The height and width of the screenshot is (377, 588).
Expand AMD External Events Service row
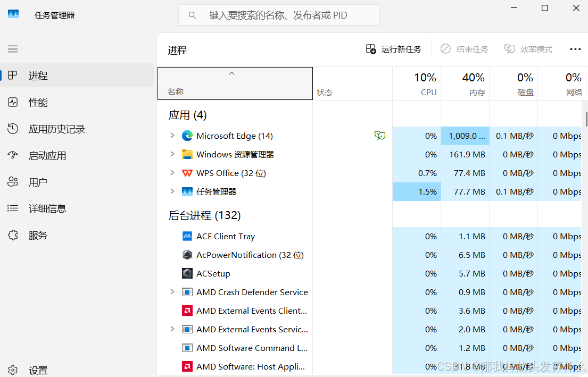pos(172,329)
